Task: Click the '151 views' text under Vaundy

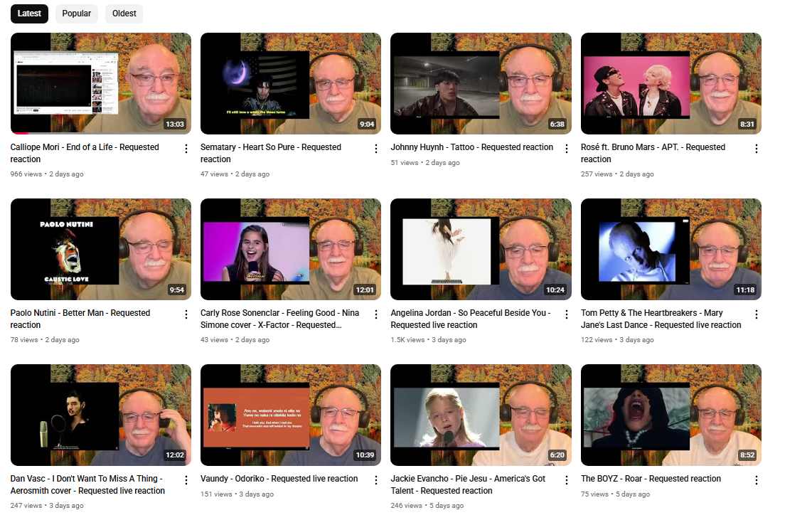Action: pos(216,494)
